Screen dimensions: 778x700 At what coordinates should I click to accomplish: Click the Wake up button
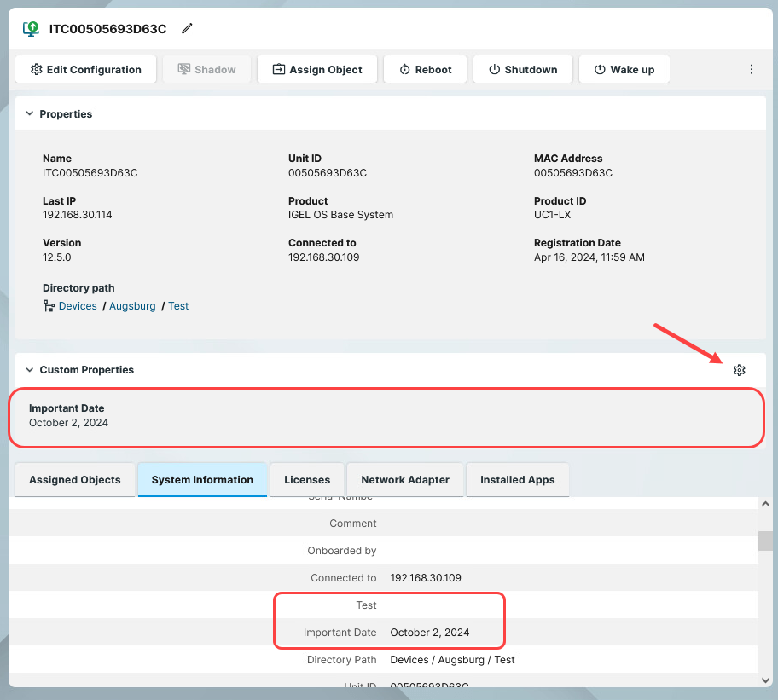(x=624, y=70)
